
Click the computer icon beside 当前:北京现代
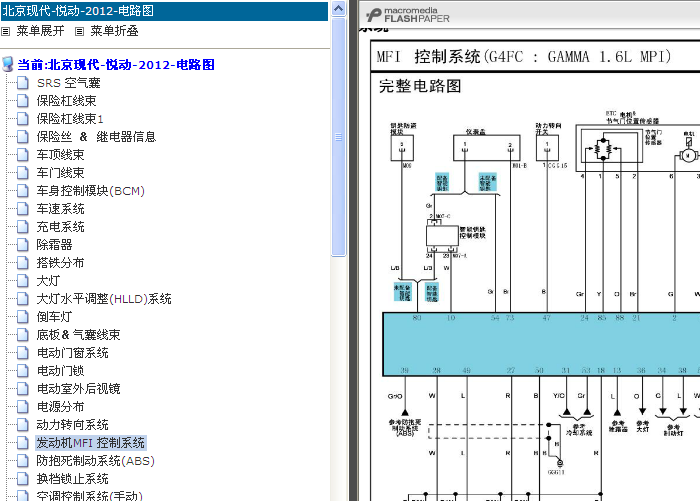pyautogui.click(x=8, y=64)
